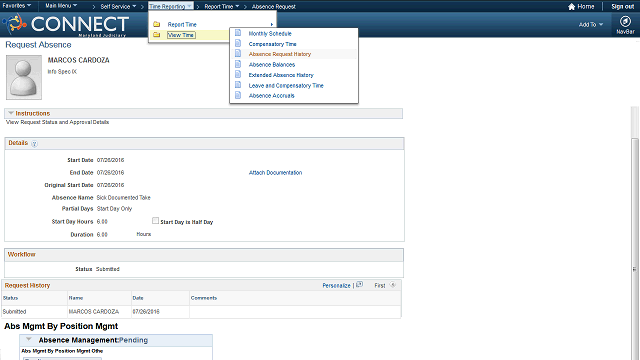Toggle Start Day is Half Day checkbox

pos(155,221)
